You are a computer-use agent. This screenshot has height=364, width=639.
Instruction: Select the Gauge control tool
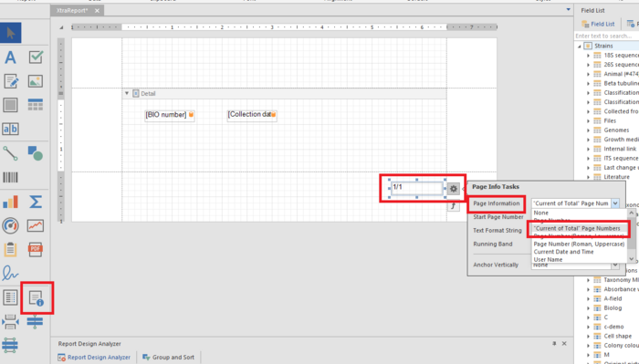point(10,225)
